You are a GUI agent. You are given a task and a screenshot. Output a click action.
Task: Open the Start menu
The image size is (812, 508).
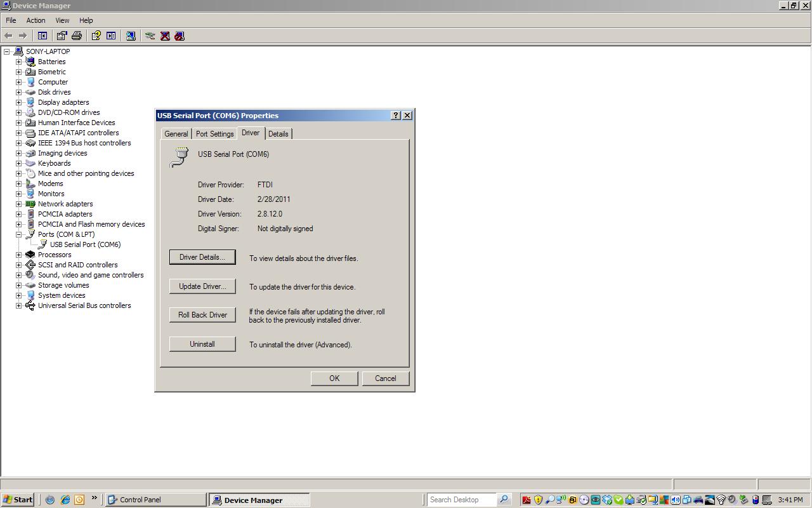point(18,500)
